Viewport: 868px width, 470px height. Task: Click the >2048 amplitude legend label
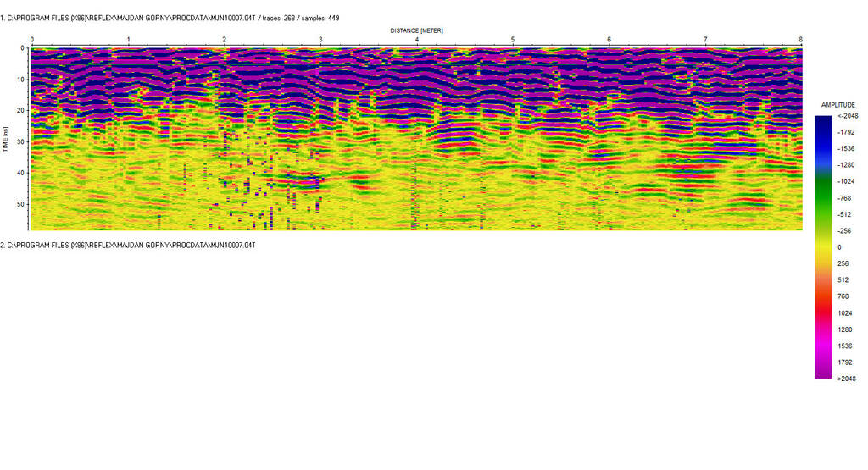pos(846,379)
